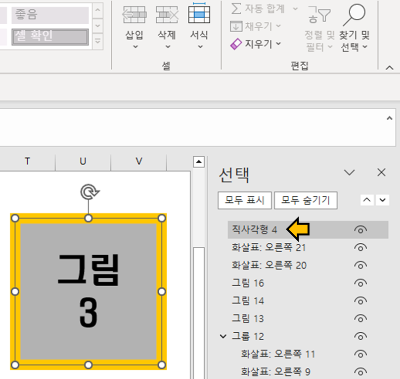Collapse the formula bar with its arrow
The height and width of the screenshot is (379, 400).
click(x=389, y=118)
